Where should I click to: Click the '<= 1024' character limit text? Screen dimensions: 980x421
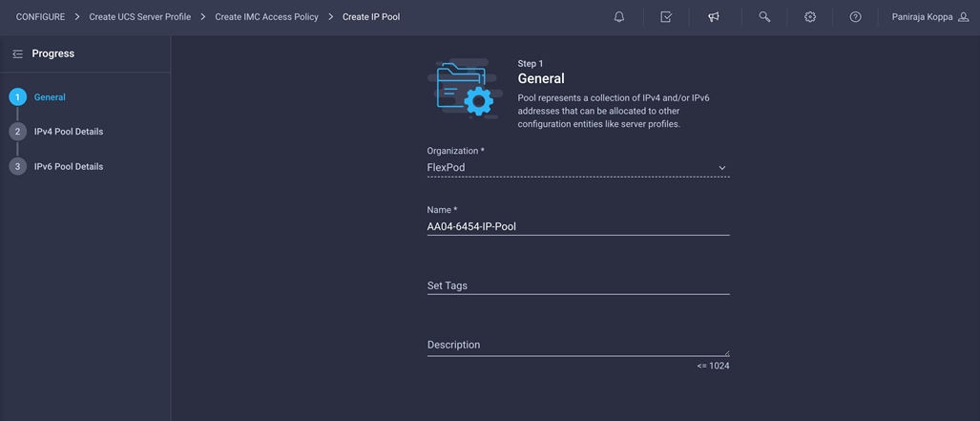[713, 366]
